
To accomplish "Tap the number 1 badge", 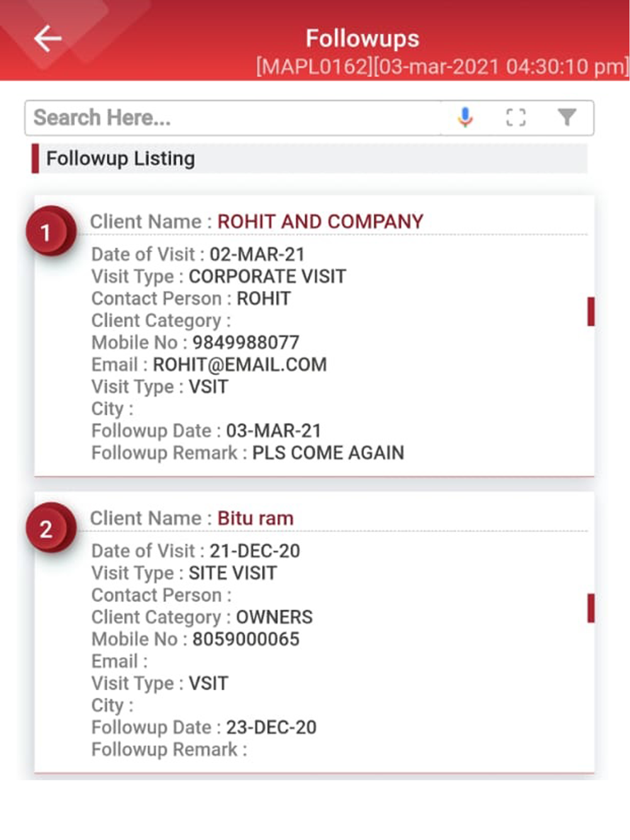I will point(47,232).
